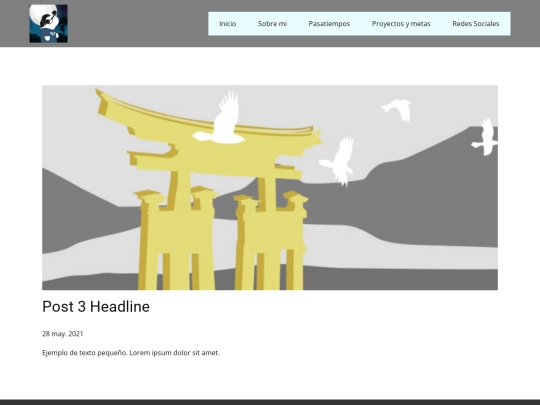Open the Pasatiempos menu link
Viewport: 540px width, 405px height.
[x=329, y=24]
